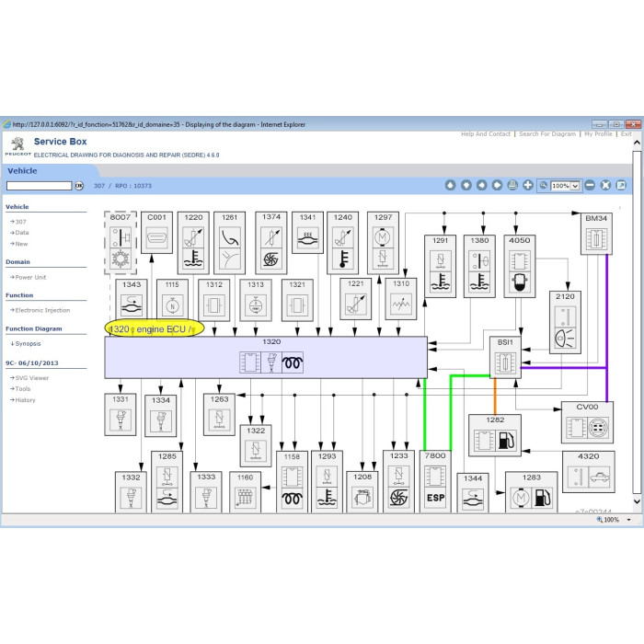
Task: Open the New sidebar link
Action: point(21,244)
